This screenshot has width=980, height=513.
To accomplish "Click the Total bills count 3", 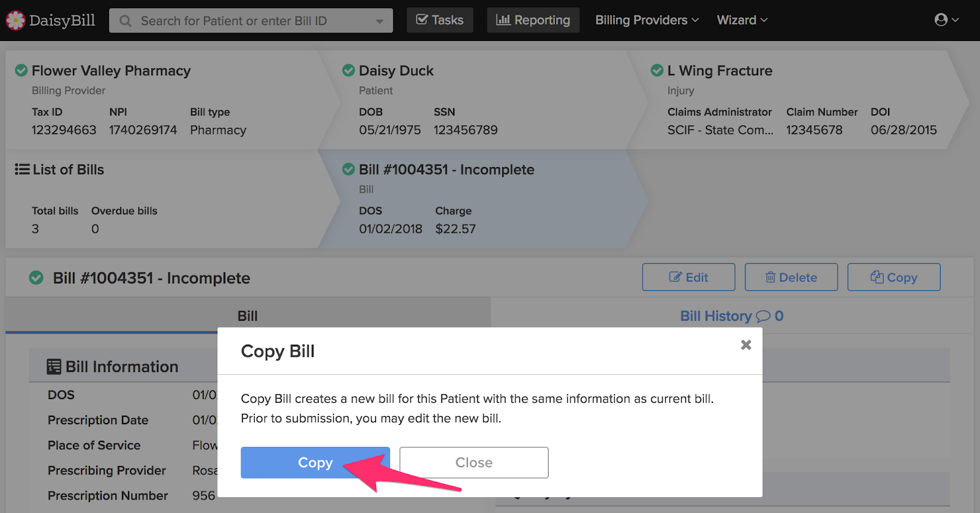I will [x=36, y=228].
